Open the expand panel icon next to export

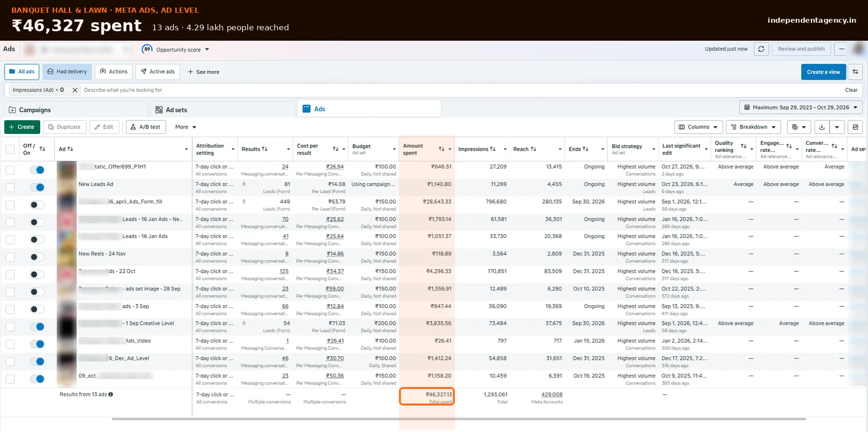[856, 127]
